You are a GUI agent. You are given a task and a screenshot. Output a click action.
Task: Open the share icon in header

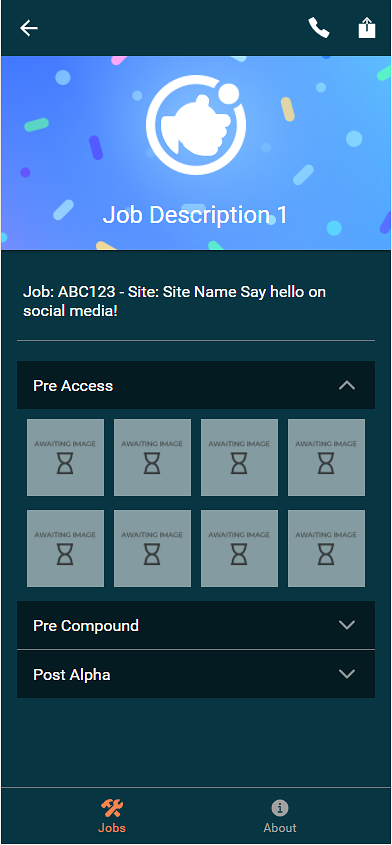point(367,27)
